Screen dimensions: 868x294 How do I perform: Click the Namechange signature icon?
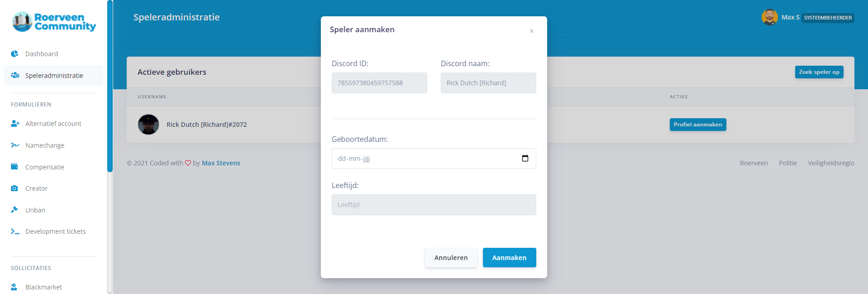[15, 145]
